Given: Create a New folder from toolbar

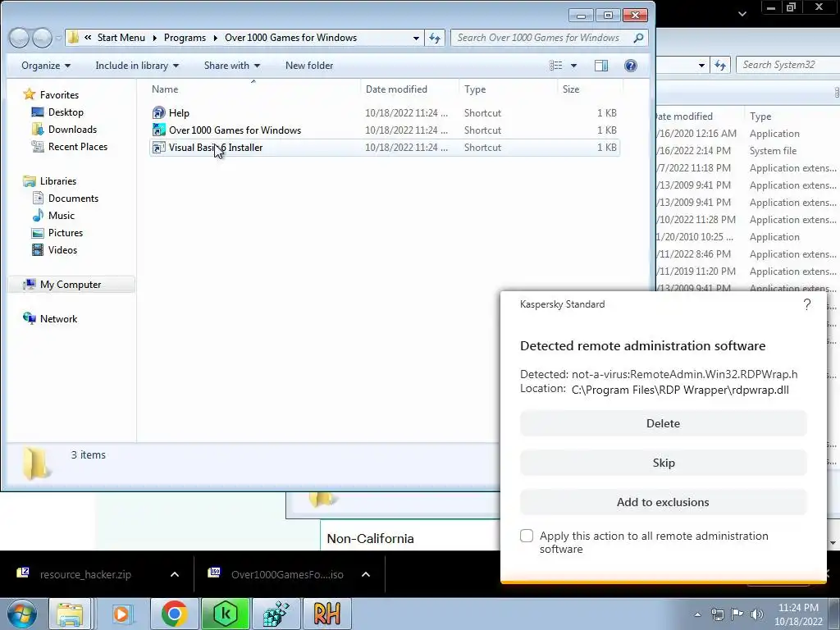Looking at the screenshot, I should pos(309,66).
